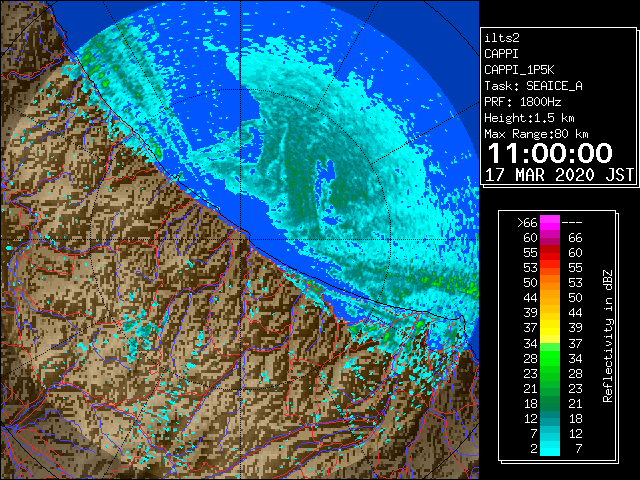Pick the red 55–60 dBZ swatch
Image resolution: width=640 pixels, height=480 pixels.
point(550,253)
